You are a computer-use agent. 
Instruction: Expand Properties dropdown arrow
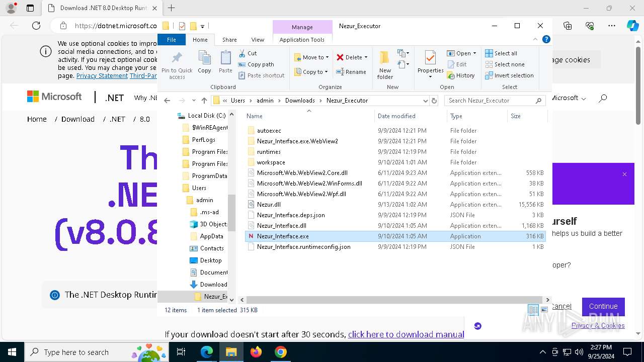click(430, 77)
